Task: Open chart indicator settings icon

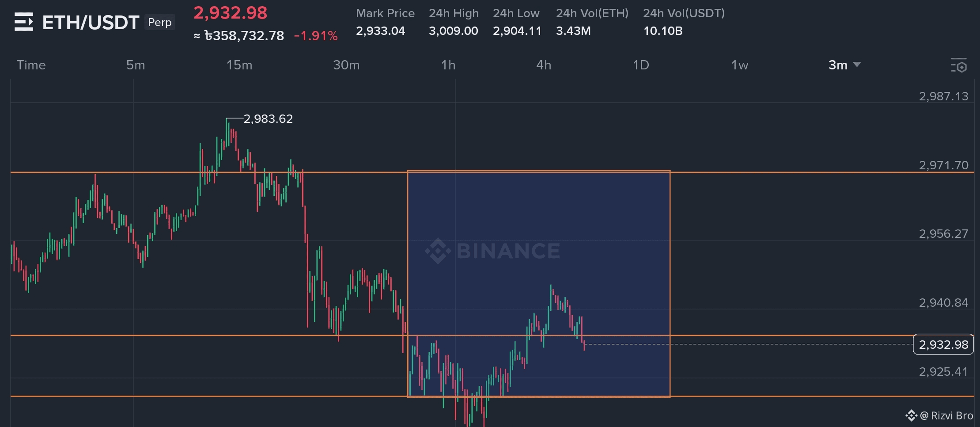Action: pos(958,65)
